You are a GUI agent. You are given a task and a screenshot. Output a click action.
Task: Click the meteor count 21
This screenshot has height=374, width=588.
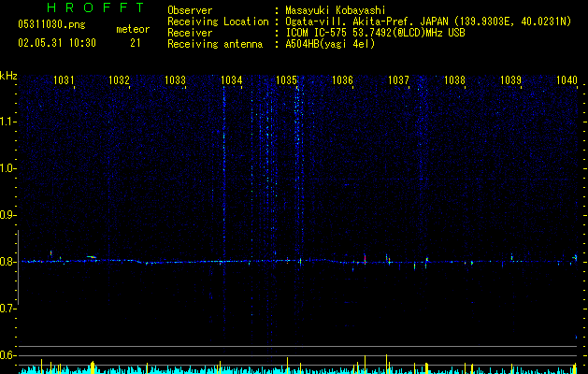136,43
